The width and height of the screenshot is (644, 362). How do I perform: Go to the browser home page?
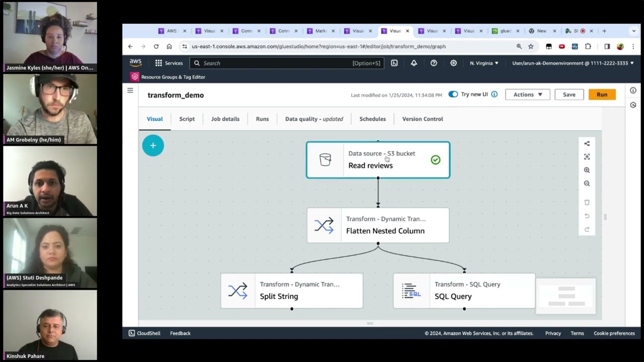[x=169, y=46]
